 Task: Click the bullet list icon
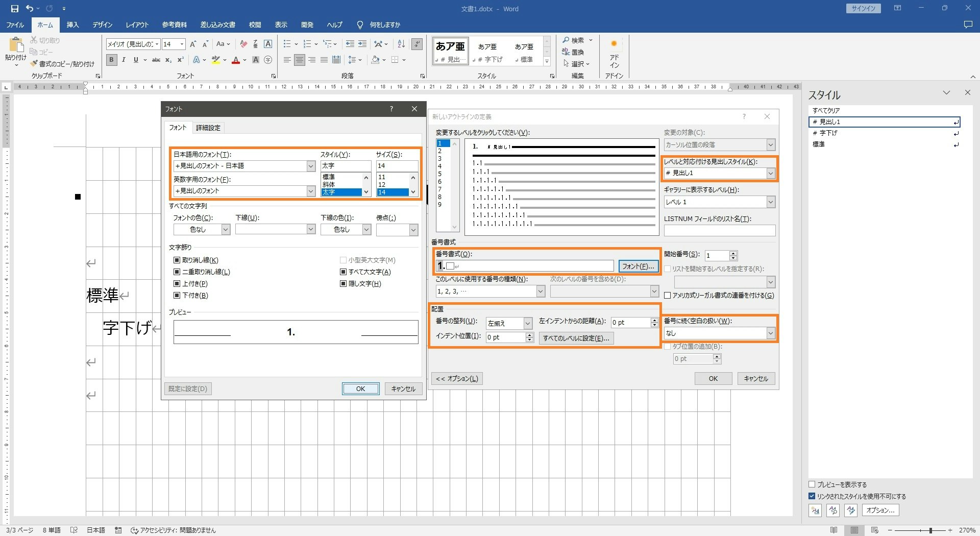(x=287, y=44)
